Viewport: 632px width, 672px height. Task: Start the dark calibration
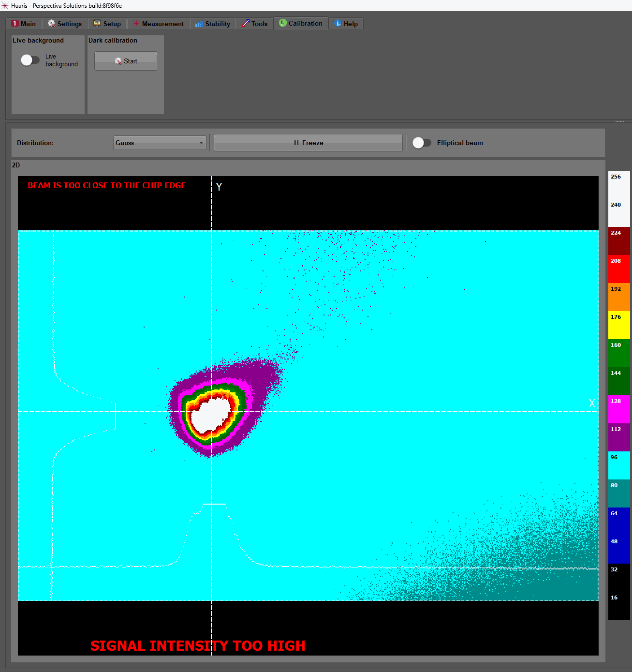(x=125, y=60)
